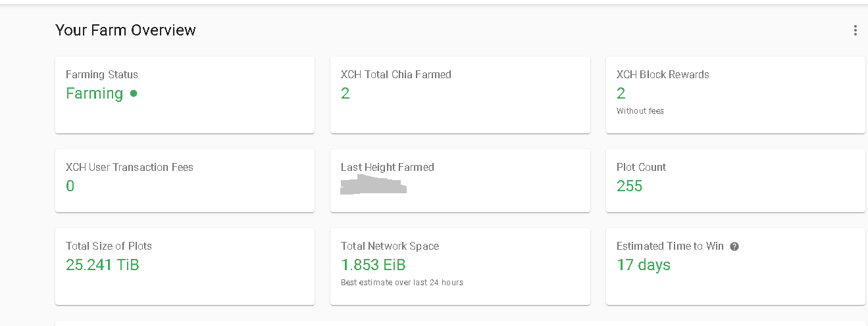Viewport: 868px width, 326px height.
Task: Click the Without fees caption
Action: 640,111
